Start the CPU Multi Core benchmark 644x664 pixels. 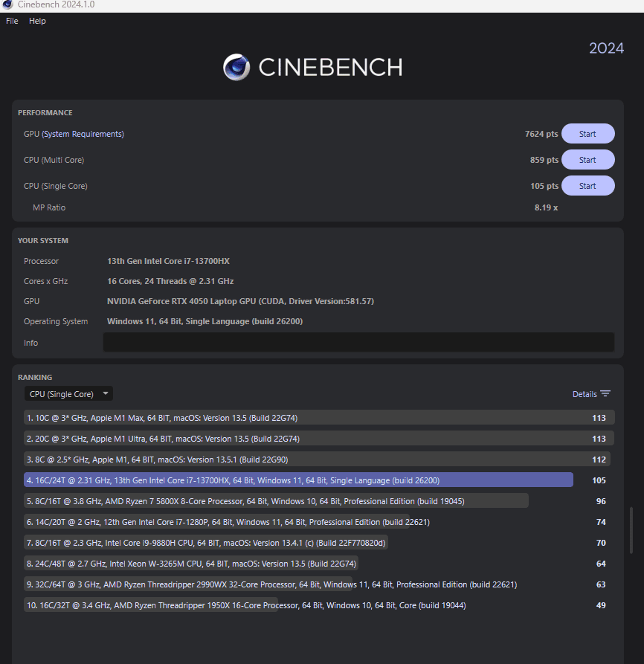[587, 160]
